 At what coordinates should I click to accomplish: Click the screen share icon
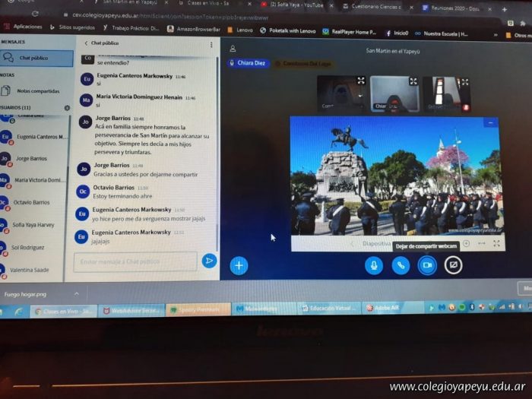(454, 264)
